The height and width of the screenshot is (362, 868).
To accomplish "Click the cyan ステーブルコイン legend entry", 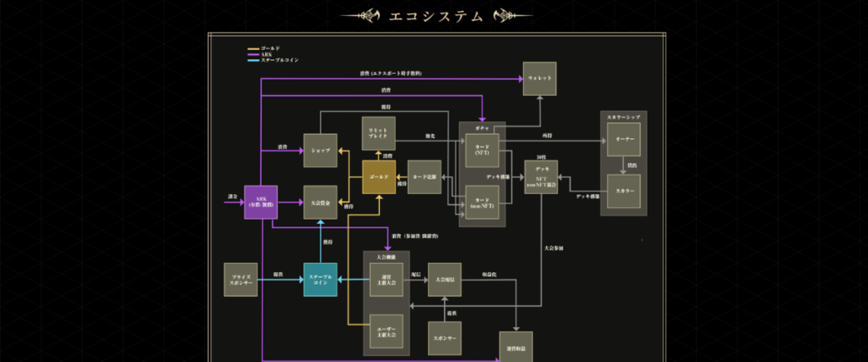I will click(275, 60).
